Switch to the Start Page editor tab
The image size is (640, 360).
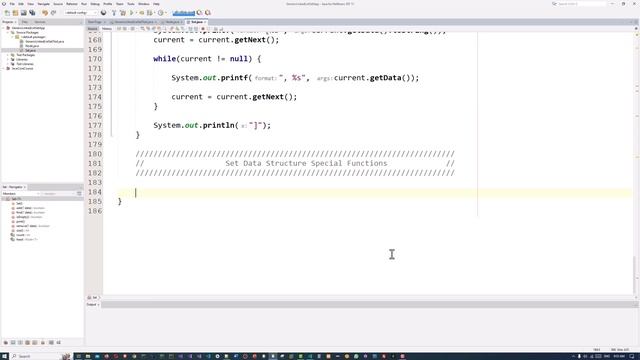coord(95,22)
